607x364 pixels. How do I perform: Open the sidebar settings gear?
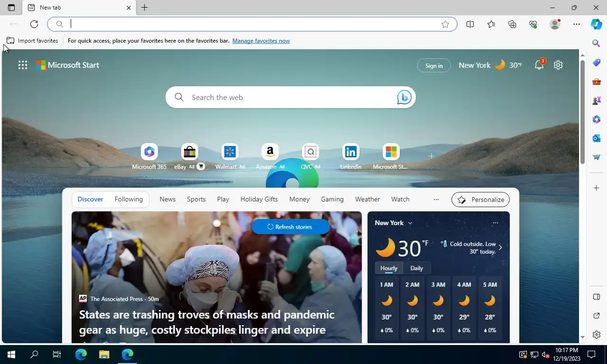597,335
